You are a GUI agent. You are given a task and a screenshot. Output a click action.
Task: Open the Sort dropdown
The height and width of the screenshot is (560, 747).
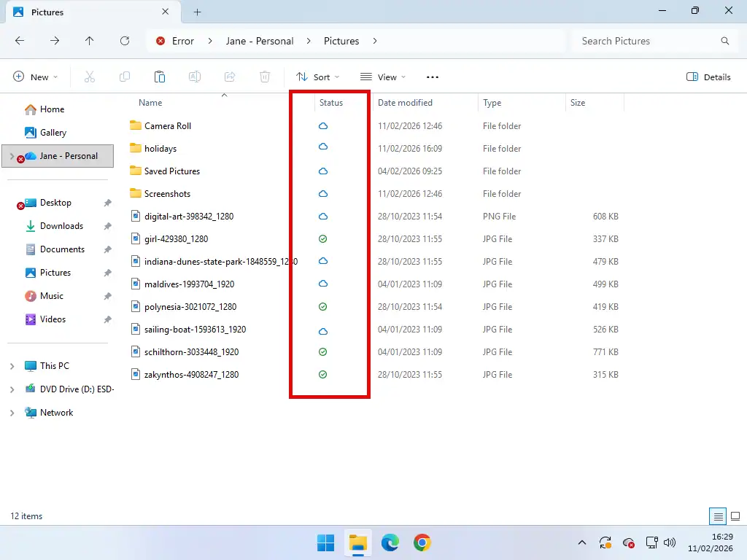point(317,77)
